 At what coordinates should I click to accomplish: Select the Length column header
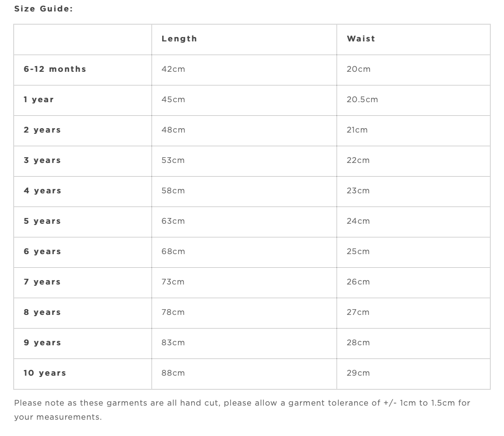point(179,39)
